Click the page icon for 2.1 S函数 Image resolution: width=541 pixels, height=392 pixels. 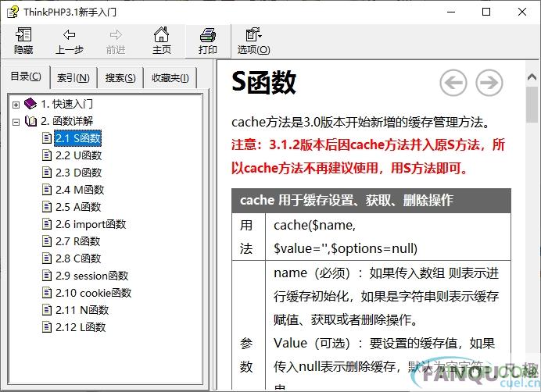pyautogui.click(x=47, y=138)
